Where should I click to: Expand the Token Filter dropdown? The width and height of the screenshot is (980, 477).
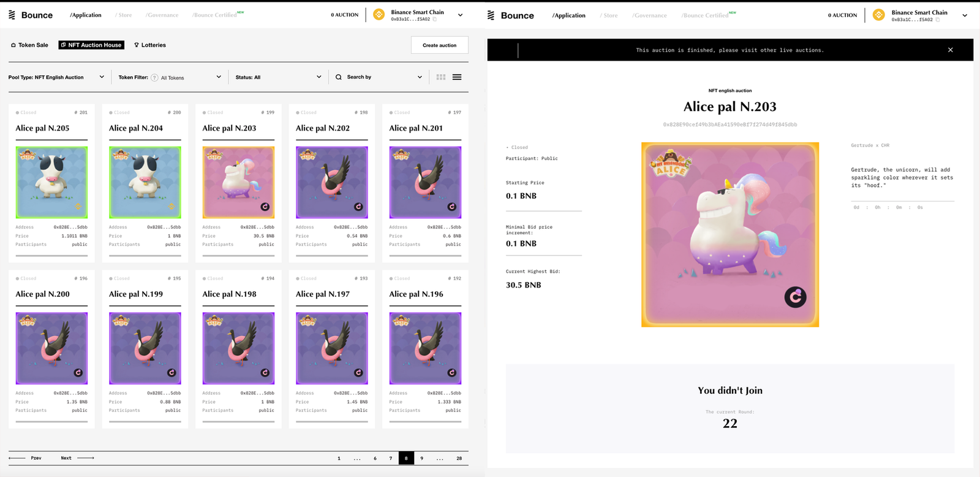[x=219, y=77]
